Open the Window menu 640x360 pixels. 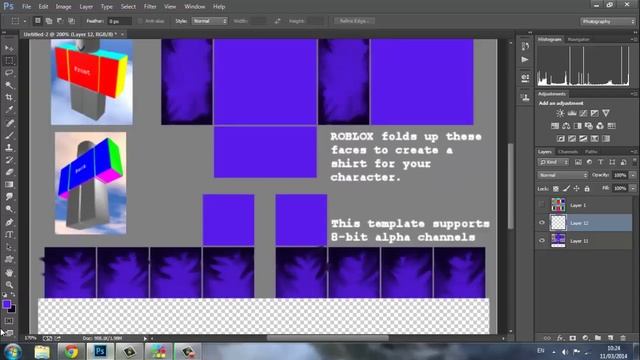pos(194,7)
